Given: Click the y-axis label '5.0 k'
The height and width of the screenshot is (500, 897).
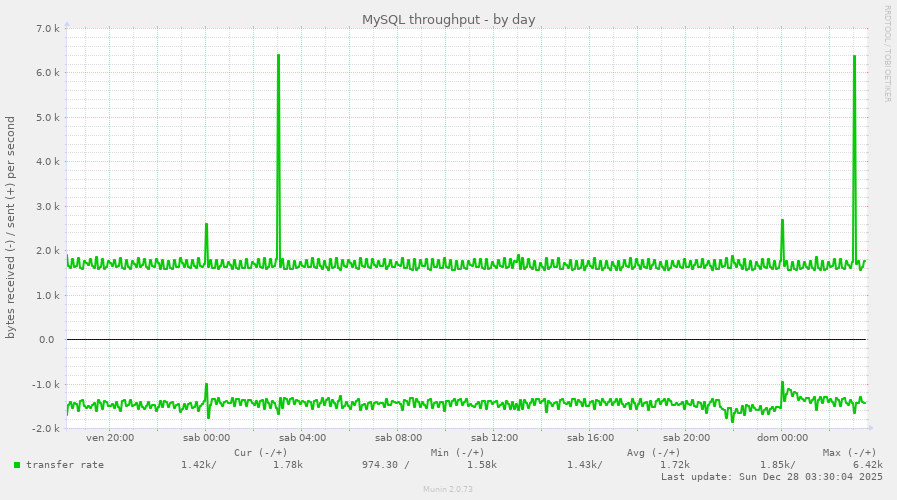Looking at the screenshot, I should point(48,117).
